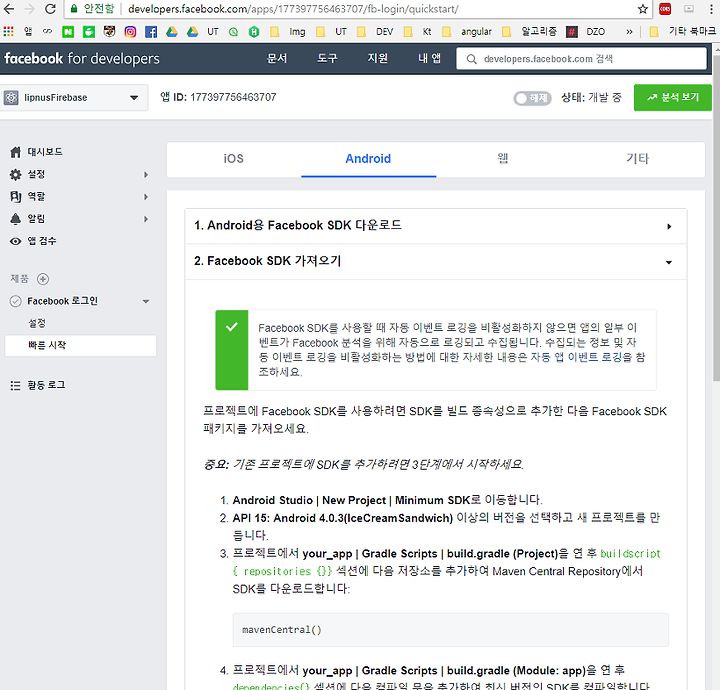Collapse step 2 Facebook SDK 가져오기
720x690 pixels.
(436, 262)
